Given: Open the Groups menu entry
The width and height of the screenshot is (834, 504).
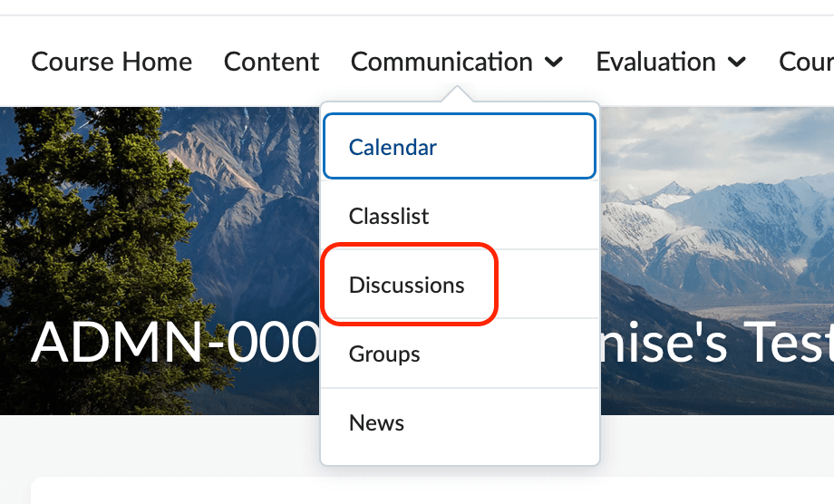Looking at the screenshot, I should [x=460, y=354].
